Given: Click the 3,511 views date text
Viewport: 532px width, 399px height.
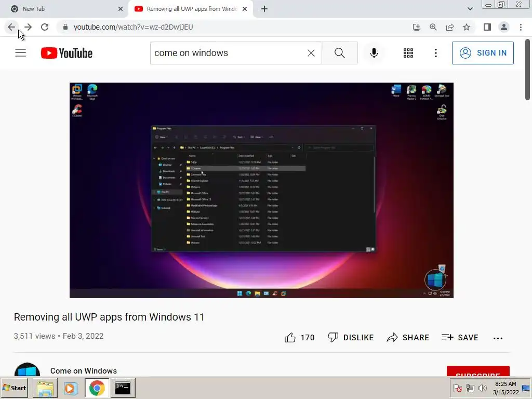Looking at the screenshot, I should click(59, 336).
